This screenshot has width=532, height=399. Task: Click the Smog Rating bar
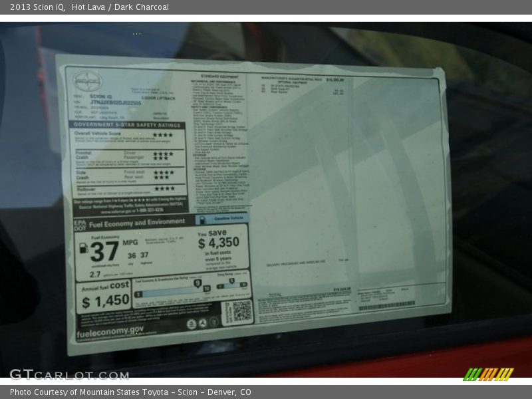232,285
